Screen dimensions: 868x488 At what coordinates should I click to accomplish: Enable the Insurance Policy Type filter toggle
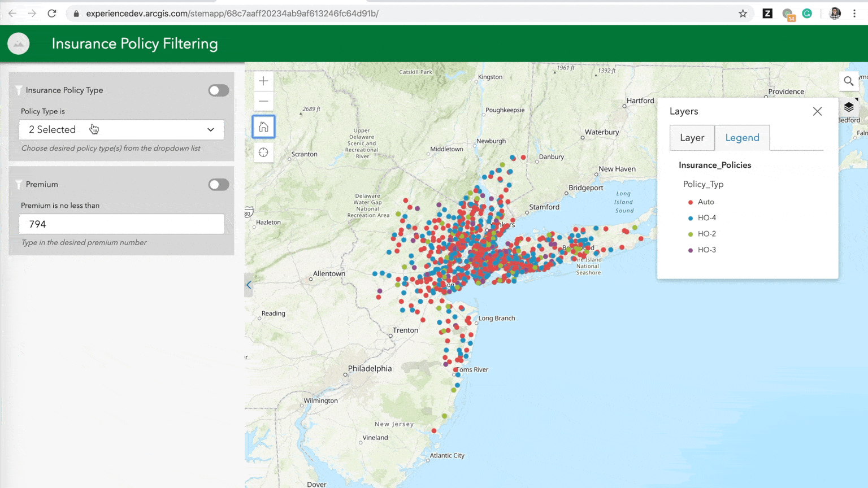pyautogui.click(x=218, y=90)
